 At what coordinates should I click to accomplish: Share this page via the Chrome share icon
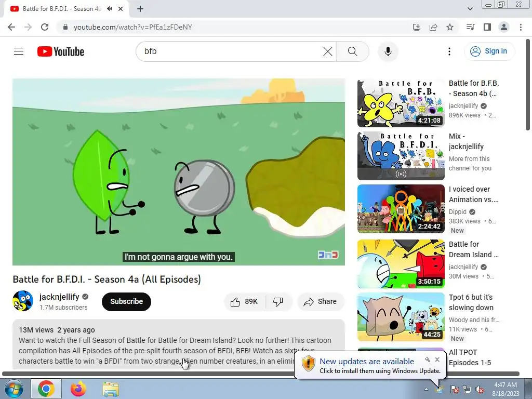pyautogui.click(x=433, y=27)
